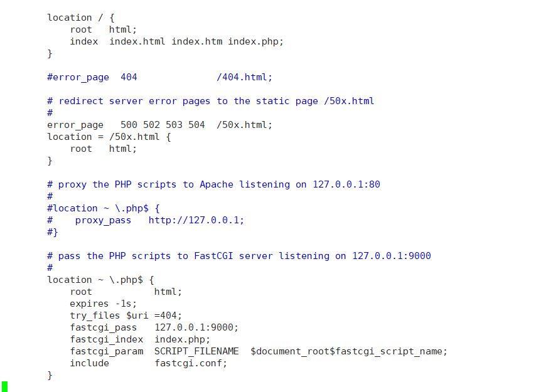
Task: Click the commented 'proxy_pass' directive
Action: [x=103, y=220]
